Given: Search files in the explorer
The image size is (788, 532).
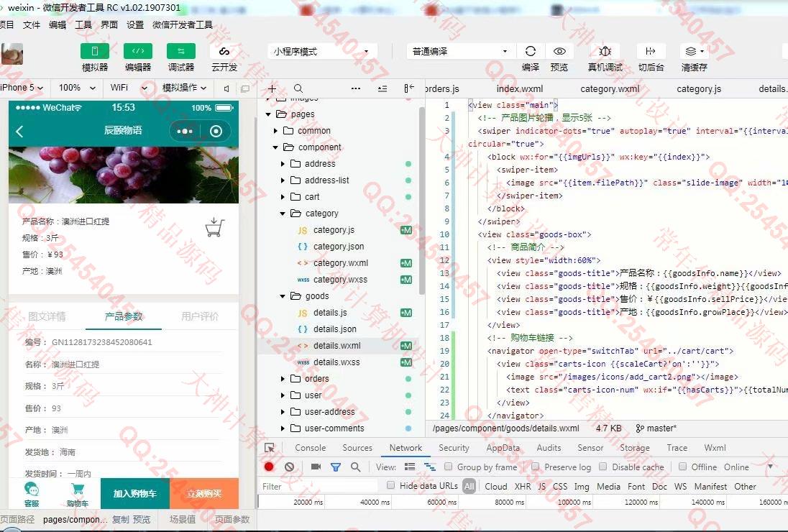Looking at the screenshot, I should [298, 88].
